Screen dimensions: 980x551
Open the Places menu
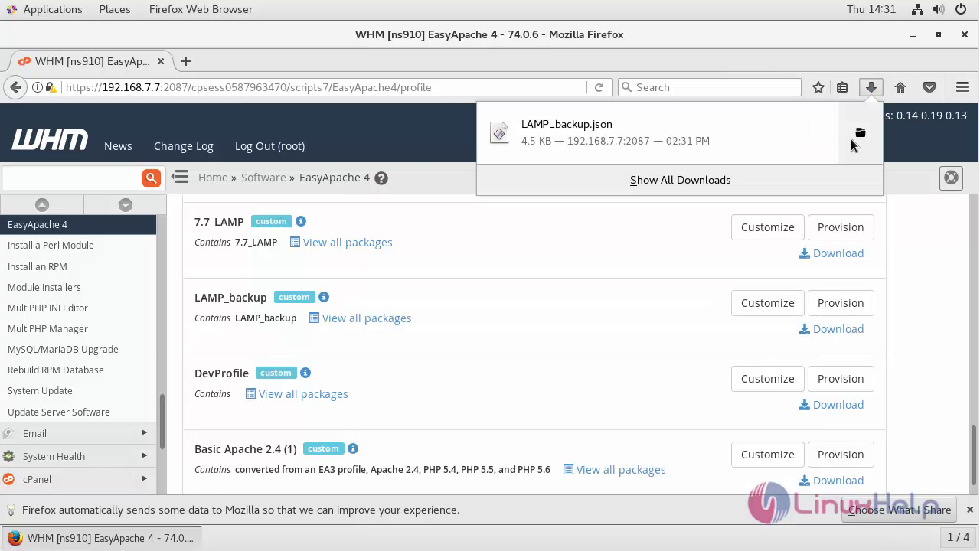[x=115, y=9]
